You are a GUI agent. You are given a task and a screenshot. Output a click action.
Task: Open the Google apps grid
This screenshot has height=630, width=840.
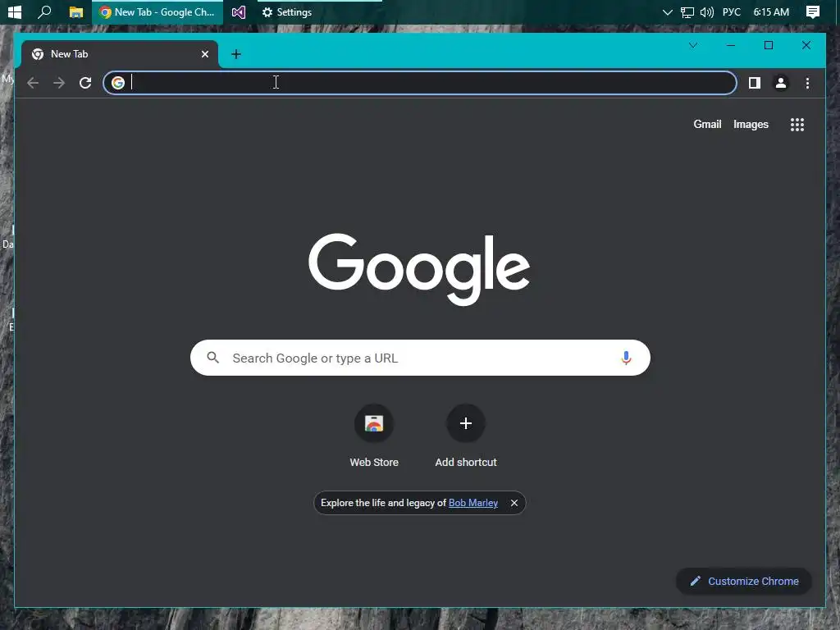point(797,125)
